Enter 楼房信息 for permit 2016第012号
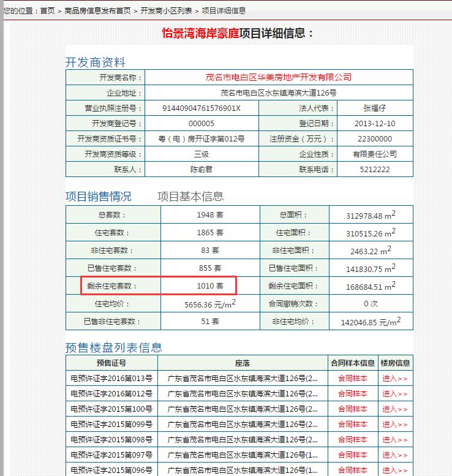This screenshot has height=476, width=452. [x=395, y=394]
